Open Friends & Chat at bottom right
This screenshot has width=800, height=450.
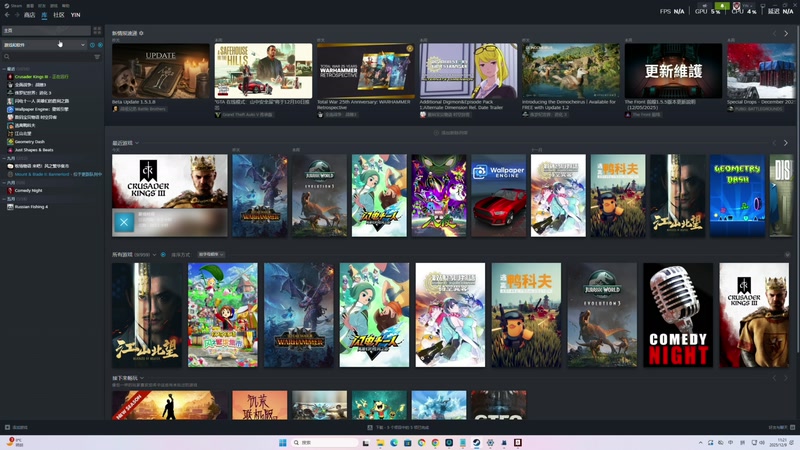coord(782,428)
